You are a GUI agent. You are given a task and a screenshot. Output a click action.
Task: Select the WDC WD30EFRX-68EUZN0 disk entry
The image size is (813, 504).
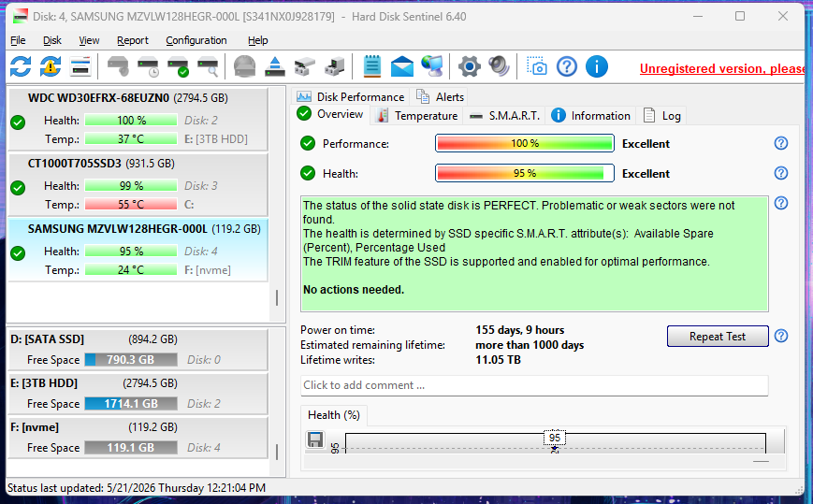[x=138, y=119]
